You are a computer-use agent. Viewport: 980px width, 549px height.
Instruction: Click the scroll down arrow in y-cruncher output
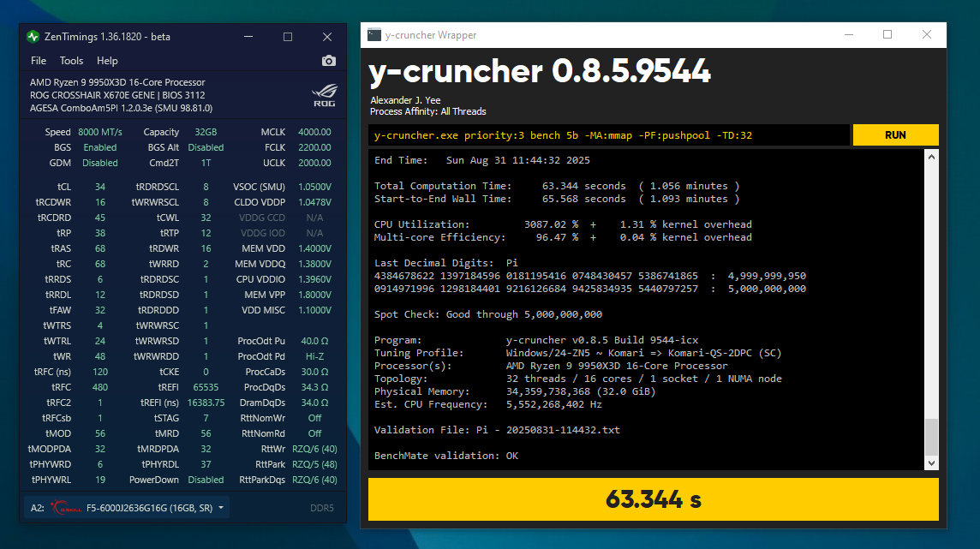tap(931, 462)
